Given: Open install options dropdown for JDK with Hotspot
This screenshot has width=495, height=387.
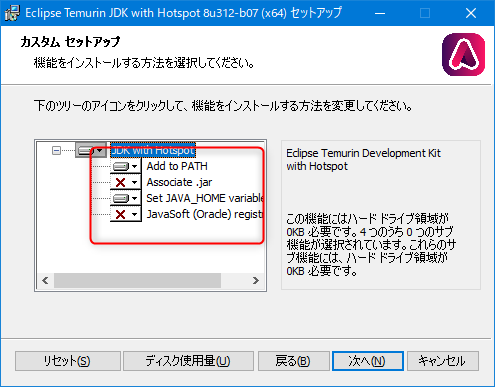Looking at the screenshot, I should (x=91, y=150).
